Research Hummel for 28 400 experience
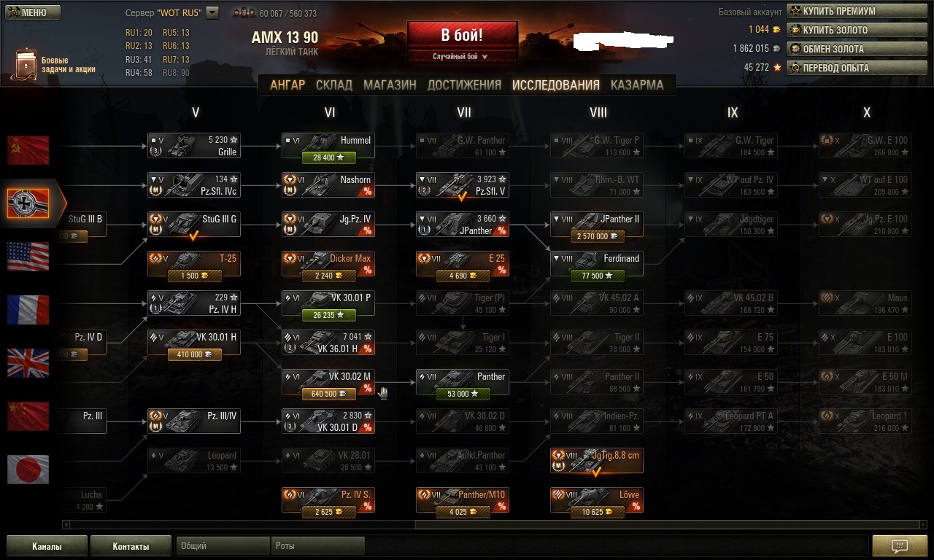Screen dimensions: 934x560 tap(328, 157)
